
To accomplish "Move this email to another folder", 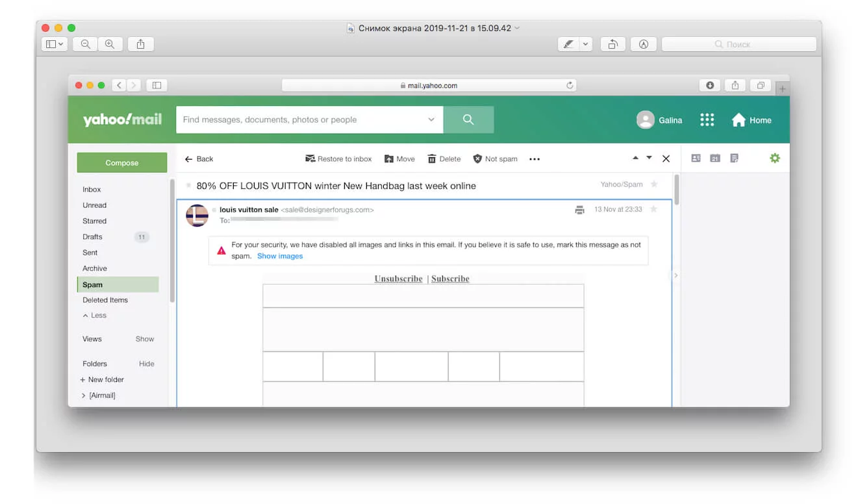I will [x=399, y=158].
